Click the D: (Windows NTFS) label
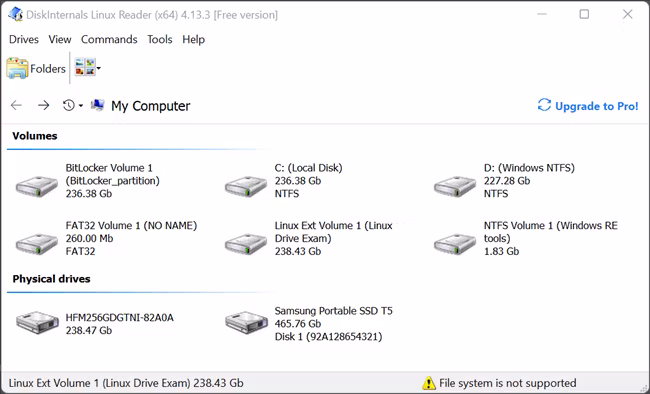 pos(529,168)
